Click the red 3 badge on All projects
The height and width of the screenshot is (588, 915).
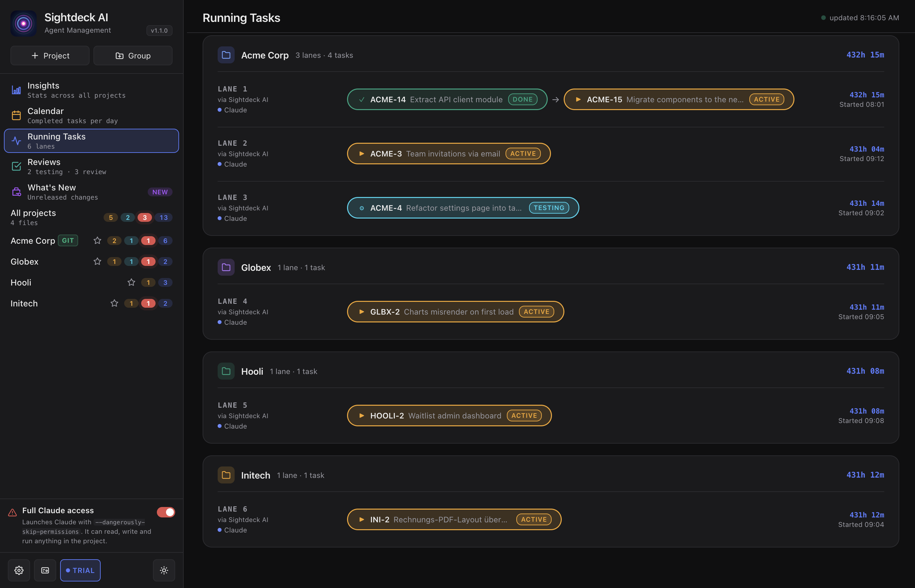click(145, 218)
